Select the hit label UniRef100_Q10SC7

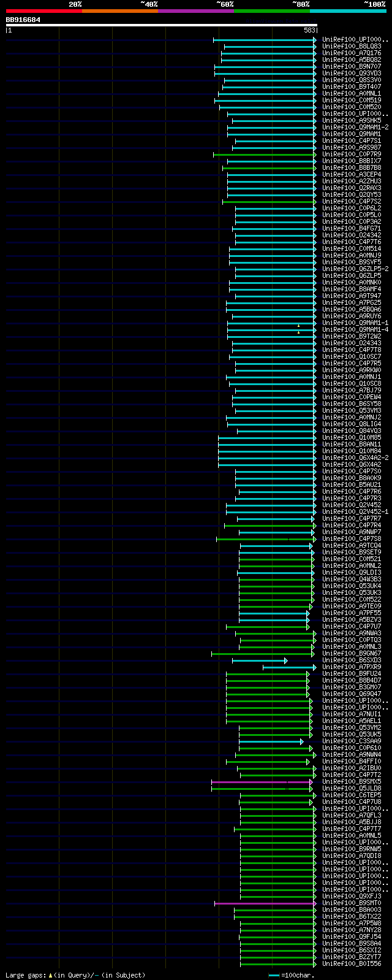[352, 356]
